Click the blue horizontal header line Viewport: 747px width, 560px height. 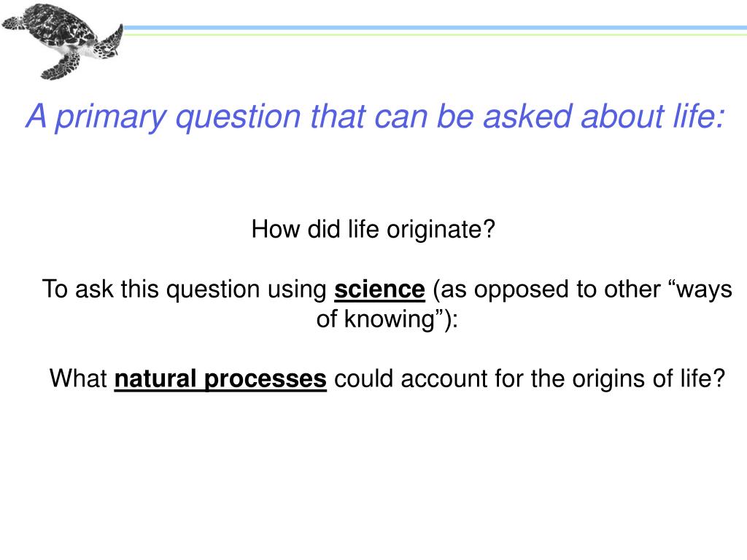435,28
